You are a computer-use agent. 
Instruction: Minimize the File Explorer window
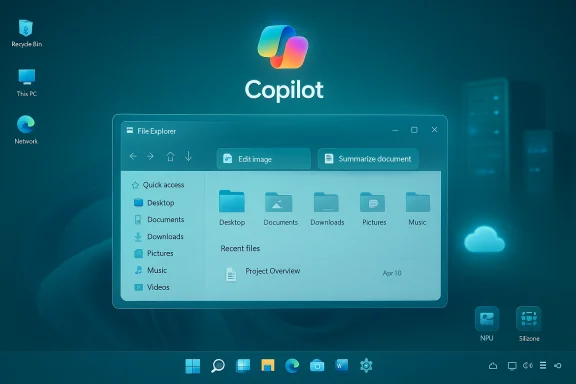(395, 130)
